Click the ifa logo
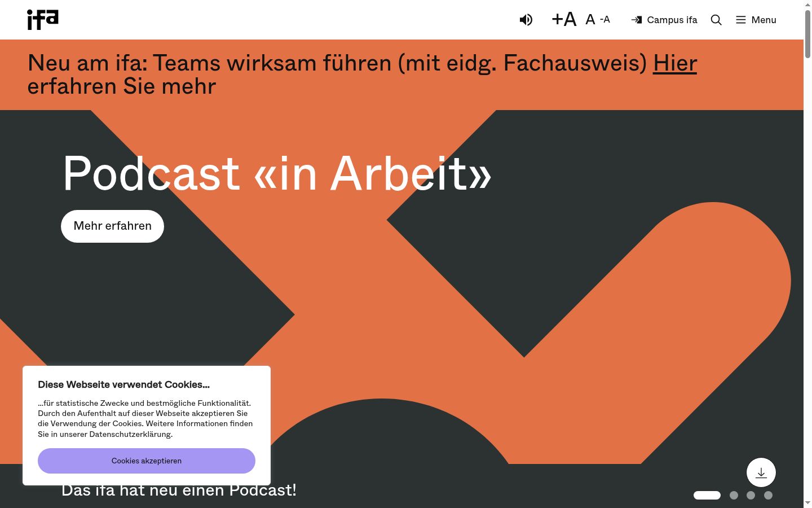Screen dimensions: 812x508 pyautogui.click(x=43, y=19)
